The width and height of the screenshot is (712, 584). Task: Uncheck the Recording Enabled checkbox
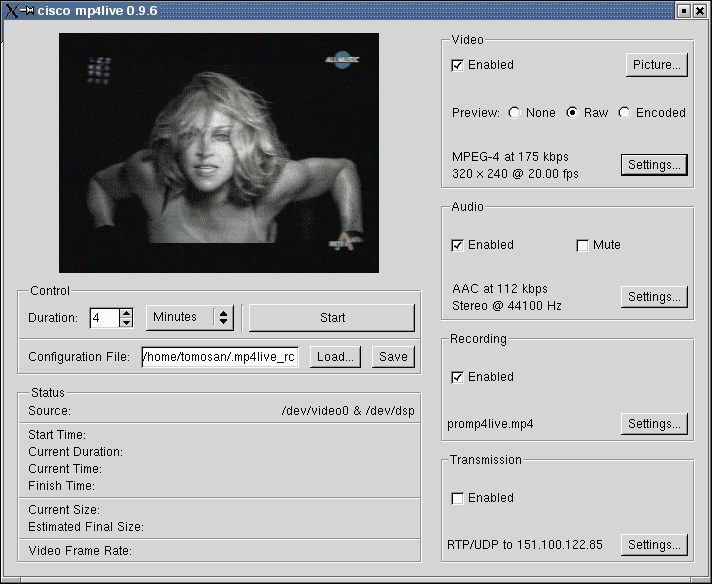click(x=458, y=377)
